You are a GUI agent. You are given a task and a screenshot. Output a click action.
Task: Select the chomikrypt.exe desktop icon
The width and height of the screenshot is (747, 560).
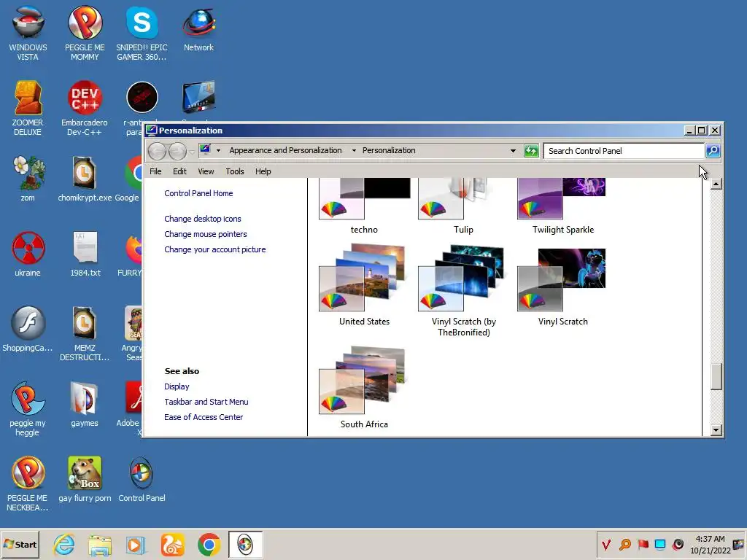pyautogui.click(x=85, y=179)
